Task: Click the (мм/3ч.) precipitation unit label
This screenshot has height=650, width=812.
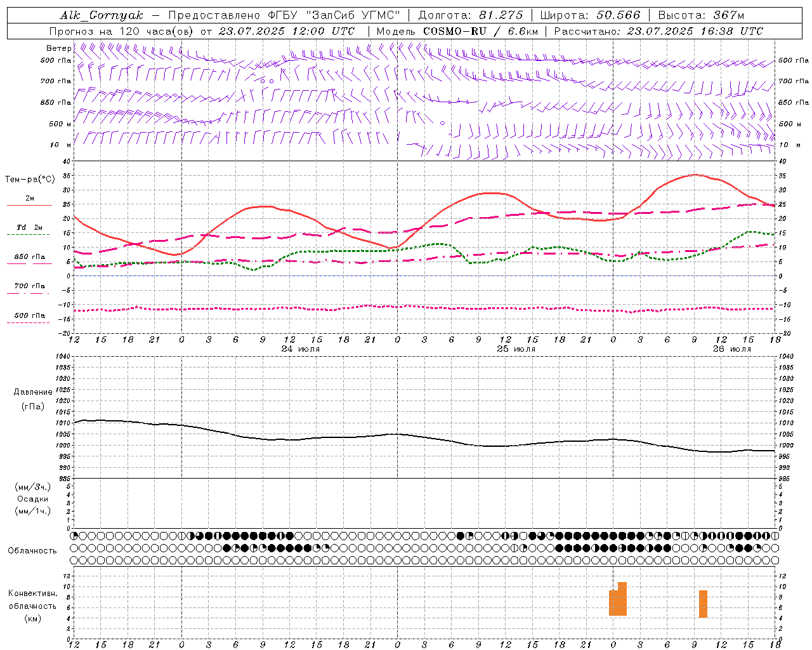Action: click(33, 487)
